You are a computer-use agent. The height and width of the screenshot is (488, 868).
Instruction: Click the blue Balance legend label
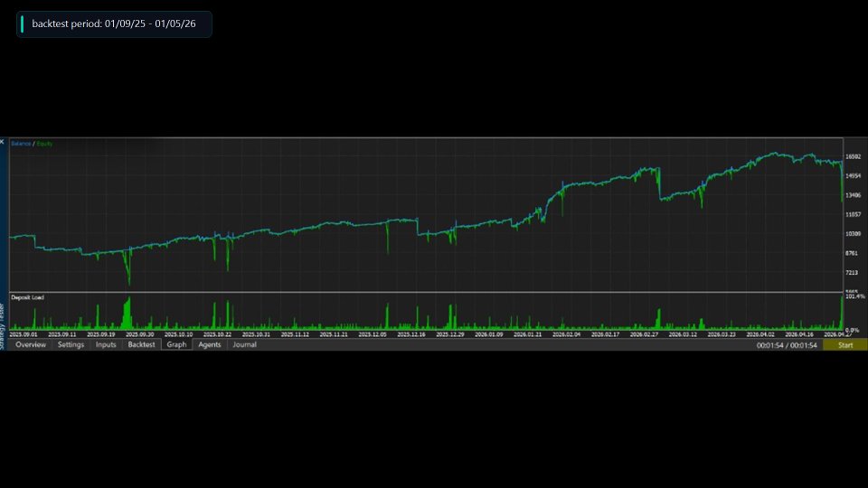click(x=21, y=144)
